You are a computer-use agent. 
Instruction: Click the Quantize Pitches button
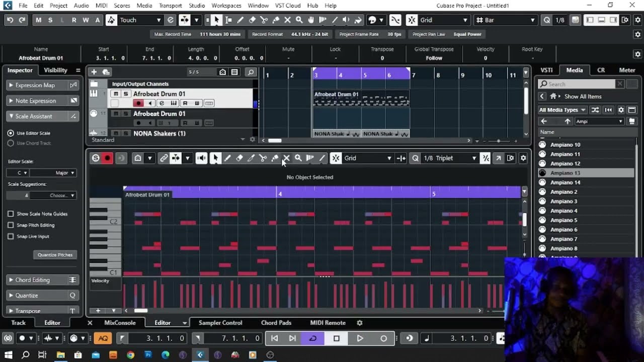click(55, 255)
